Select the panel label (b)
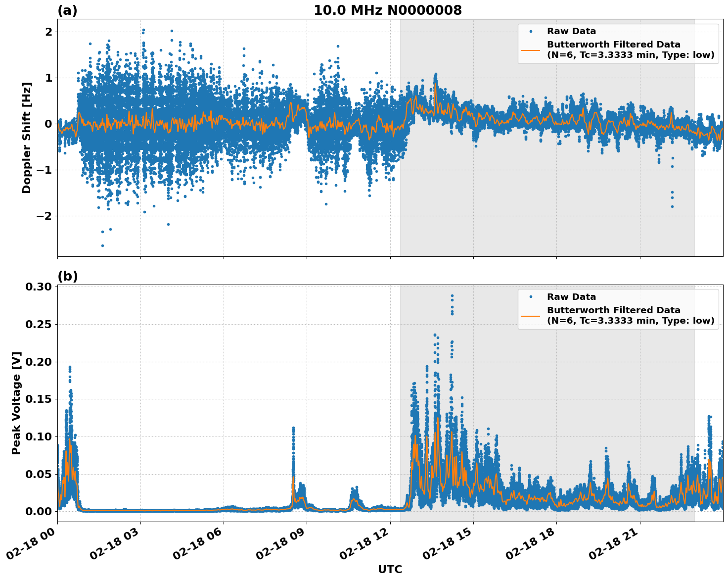The width and height of the screenshot is (728, 580). [68, 275]
